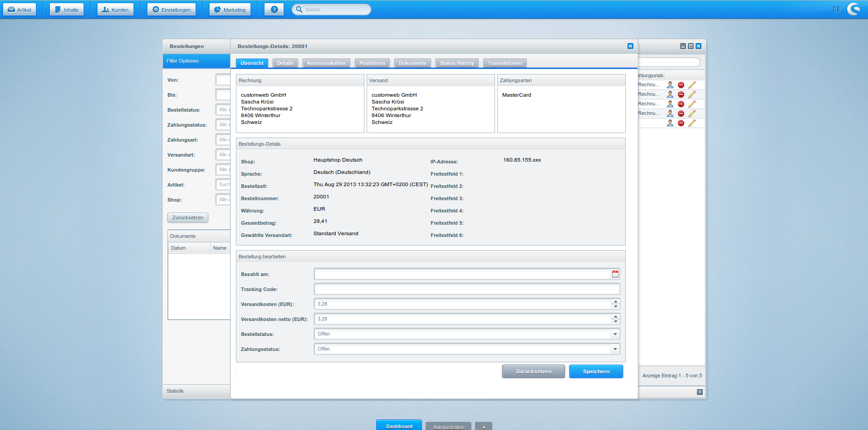
Task: Click the collapse arrow icon at panel bottom right
Action: (699, 392)
